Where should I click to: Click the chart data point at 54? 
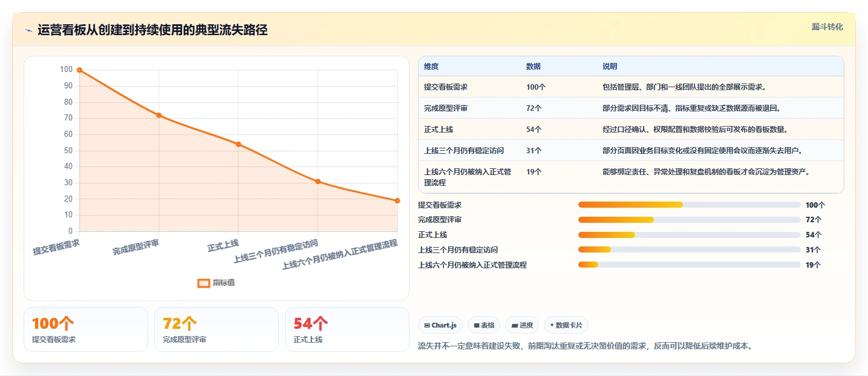click(238, 144)
